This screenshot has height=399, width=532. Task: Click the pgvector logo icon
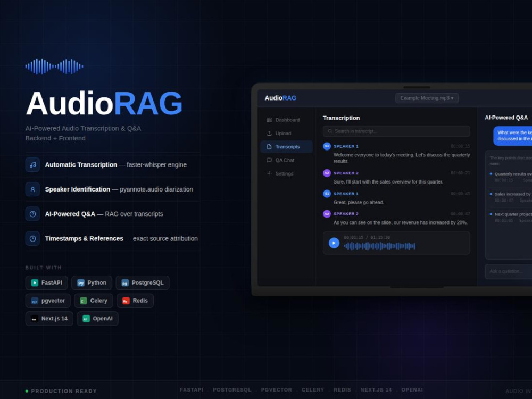point(35,301)
